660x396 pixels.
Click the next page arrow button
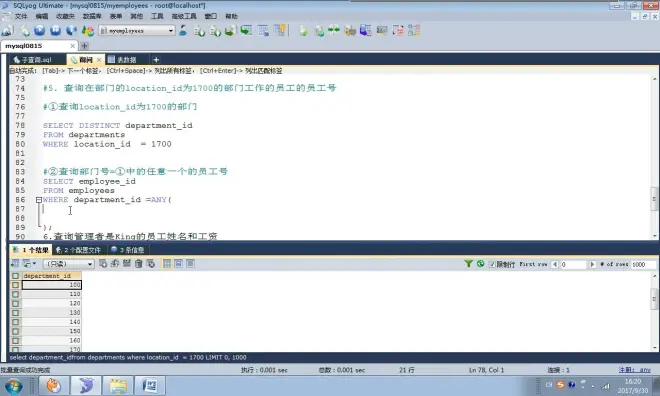tap(592, 264)
